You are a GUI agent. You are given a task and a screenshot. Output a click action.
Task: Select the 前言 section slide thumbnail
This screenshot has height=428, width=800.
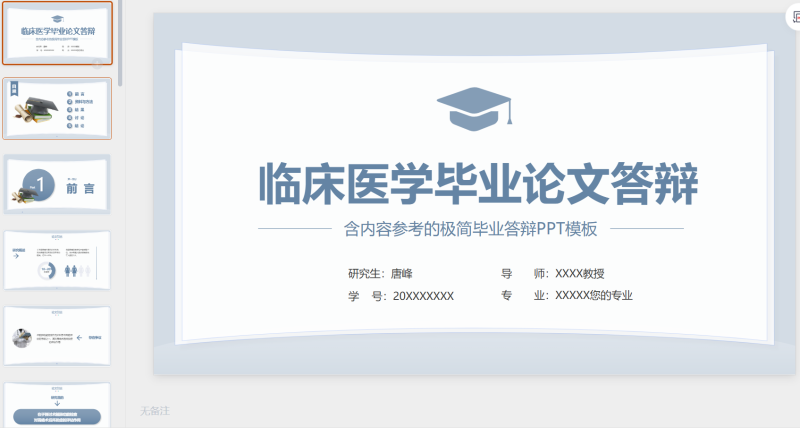tap(57, 184)
